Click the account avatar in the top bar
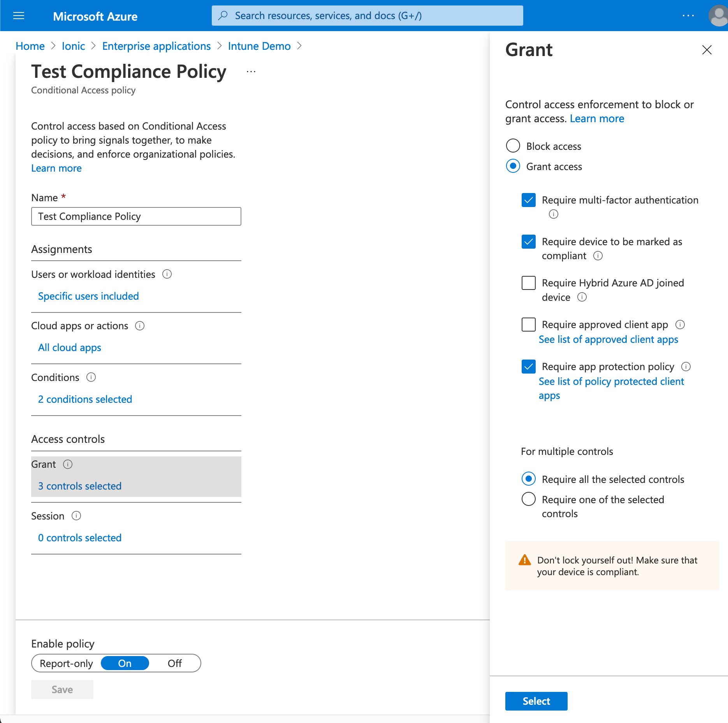This screenshot has height=723, width=728. pos(717,16)
